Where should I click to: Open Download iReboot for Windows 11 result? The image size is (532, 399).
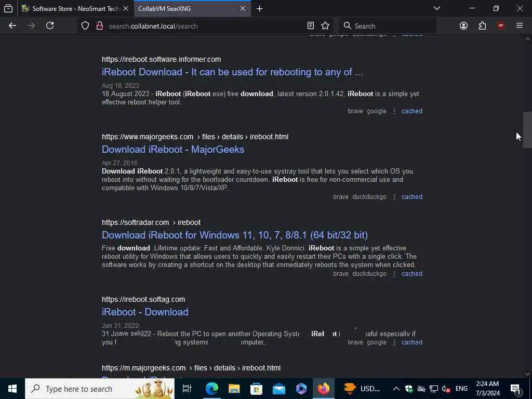pos(235,235)
